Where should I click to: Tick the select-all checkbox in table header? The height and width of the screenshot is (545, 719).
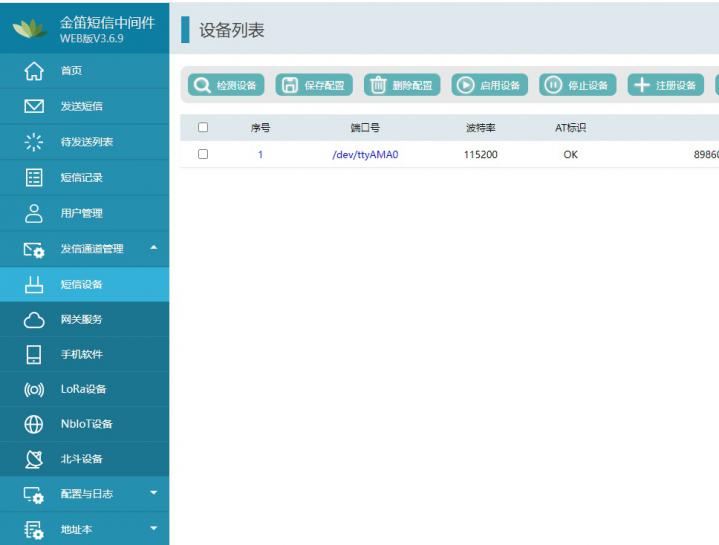203,127
